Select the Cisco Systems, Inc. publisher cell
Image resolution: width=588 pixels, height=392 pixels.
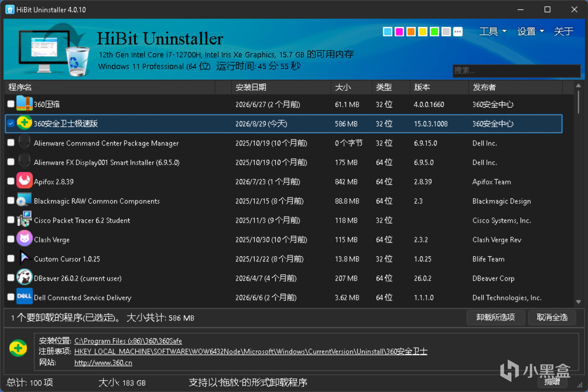[502, 220]
